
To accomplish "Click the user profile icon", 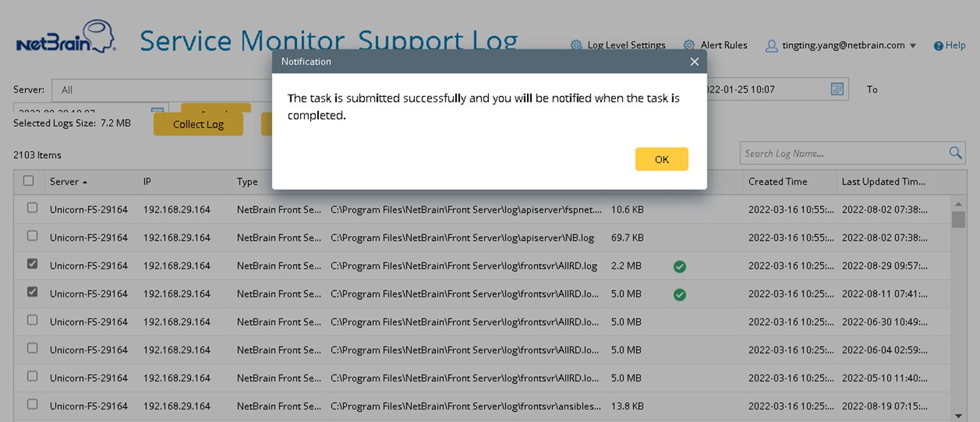I will [771, 46].
